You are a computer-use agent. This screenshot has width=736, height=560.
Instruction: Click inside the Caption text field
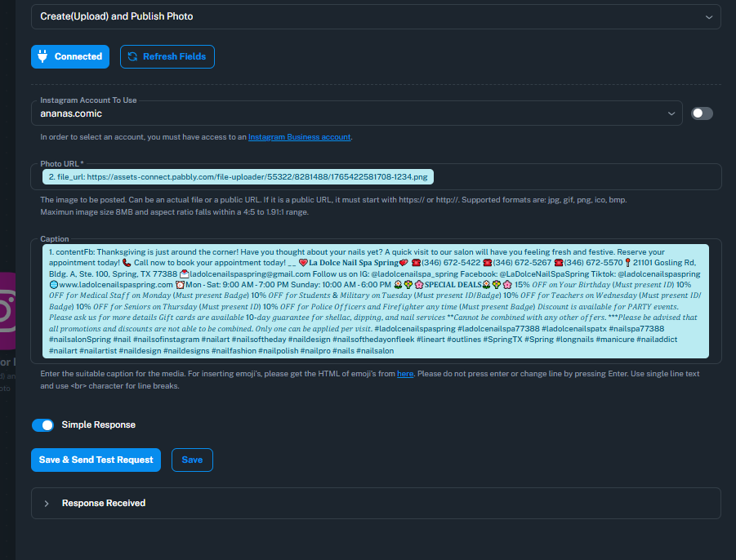pos(376,301)
